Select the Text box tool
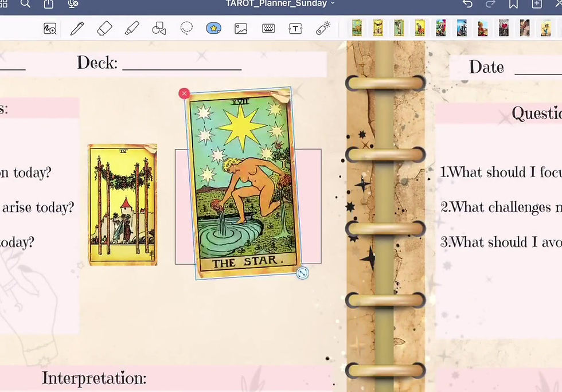The height and width of the screenshot is (392, 562). (295, 28)
